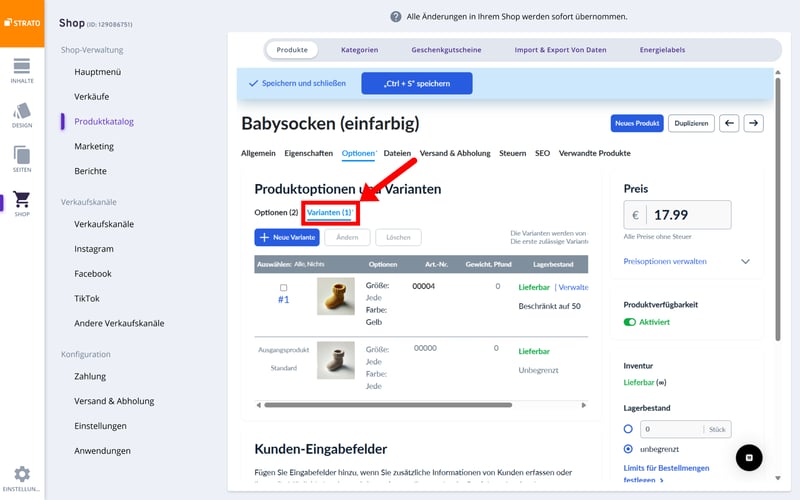The image size is (800, 500).
Task: Open Verkäufe in the sidebar
Action: [x=91, y=96]
